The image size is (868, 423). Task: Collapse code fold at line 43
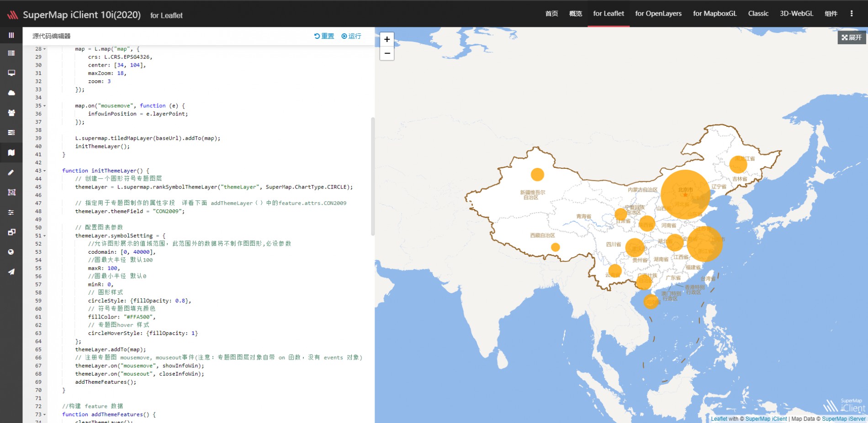(45, 171)
